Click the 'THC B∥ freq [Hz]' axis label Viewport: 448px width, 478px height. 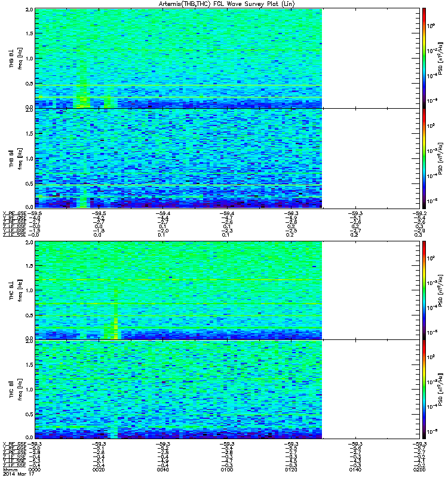pos(16,390)
